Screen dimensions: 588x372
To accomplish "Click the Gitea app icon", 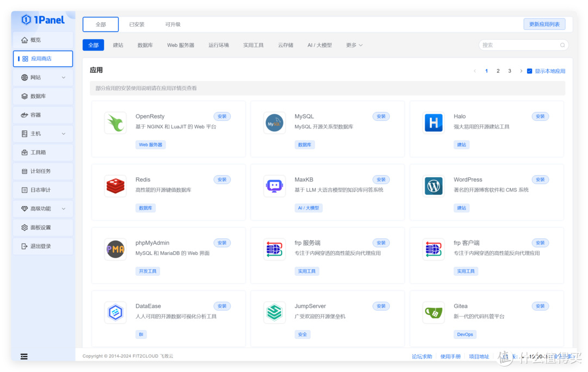I will [x=433, y=312].
